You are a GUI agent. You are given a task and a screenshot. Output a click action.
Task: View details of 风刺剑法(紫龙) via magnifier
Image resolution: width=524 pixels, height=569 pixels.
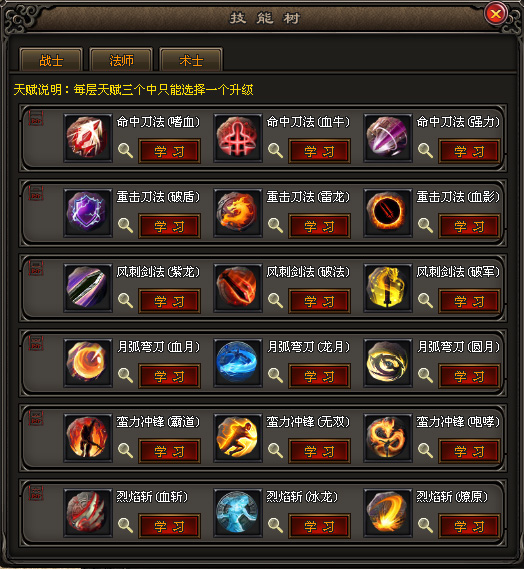click(x=126, y=300)
